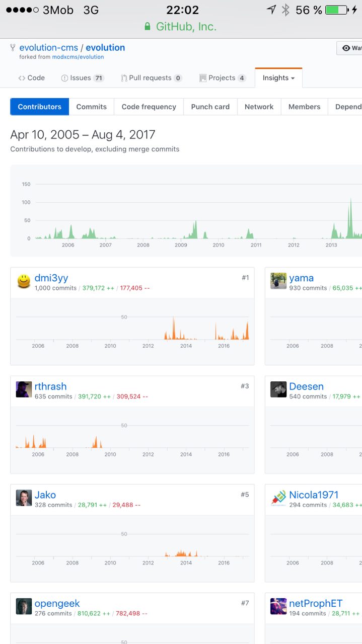The height and width of the screenshot is (644, 362).
Task: Click the eye icon on Watch button
Action: (346, 48)
